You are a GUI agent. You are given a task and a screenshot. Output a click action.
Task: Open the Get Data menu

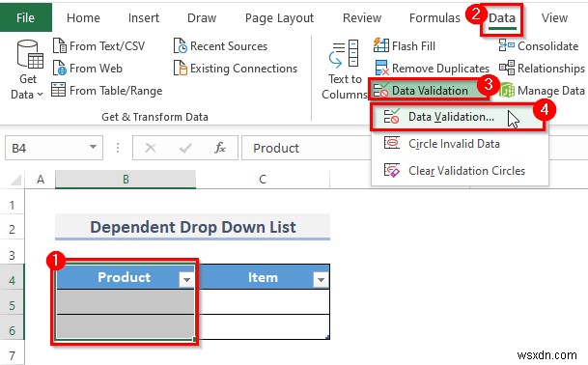[28, 70]
